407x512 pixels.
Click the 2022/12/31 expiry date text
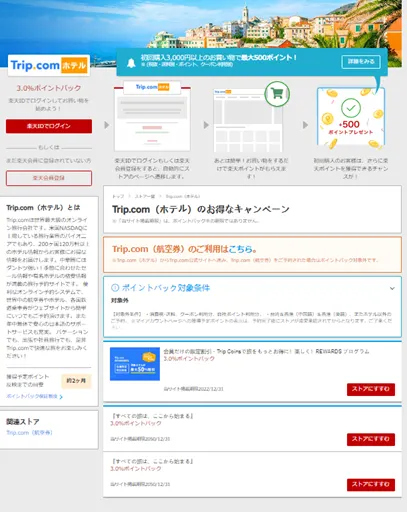(x=210, y=389)
